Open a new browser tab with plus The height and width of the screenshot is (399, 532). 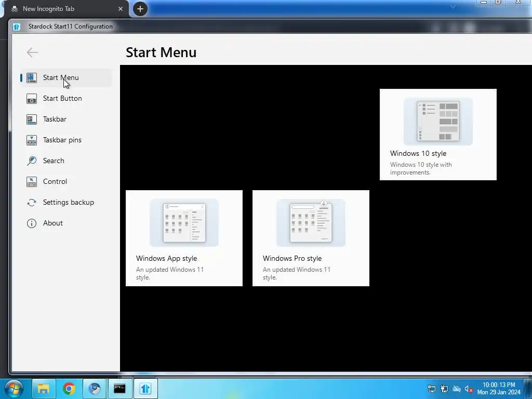click(140, 9)
